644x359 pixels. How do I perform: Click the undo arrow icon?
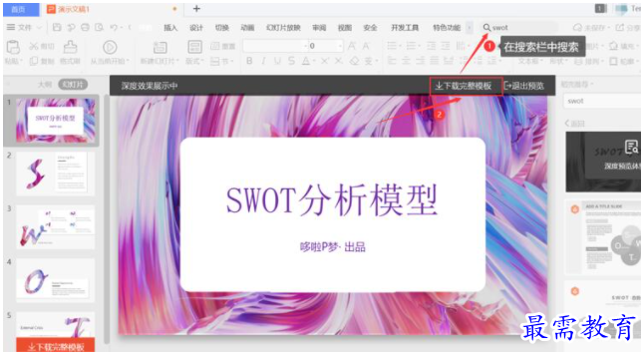[x=114, y=28]
